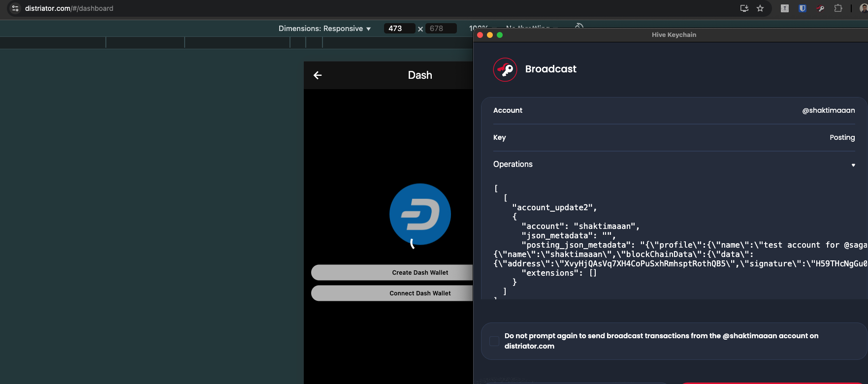Image resolution: width=868 pixels, height=384 pixels.
Task: Click the "account_update2" operation text
Action: point(554,208)
